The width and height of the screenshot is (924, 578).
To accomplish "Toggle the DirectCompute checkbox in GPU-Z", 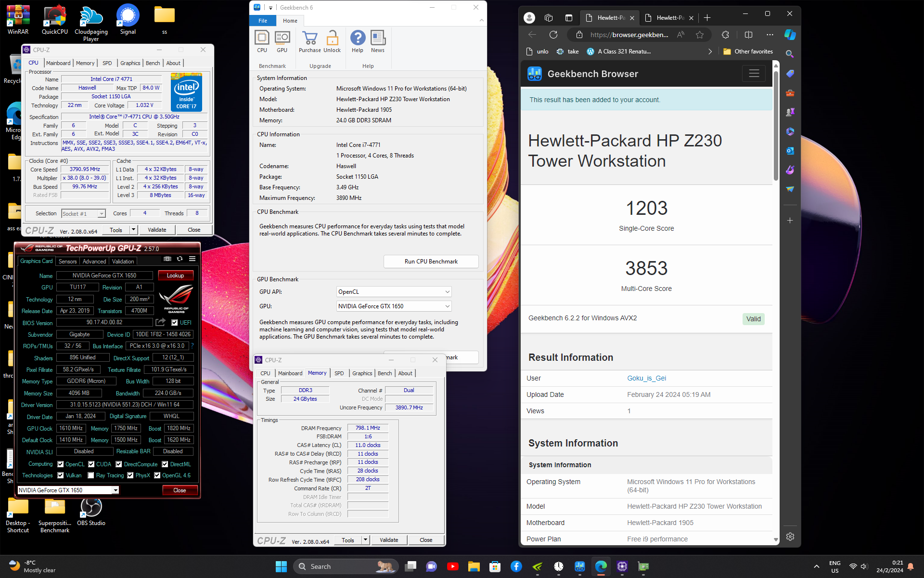I will click(118, 464).
